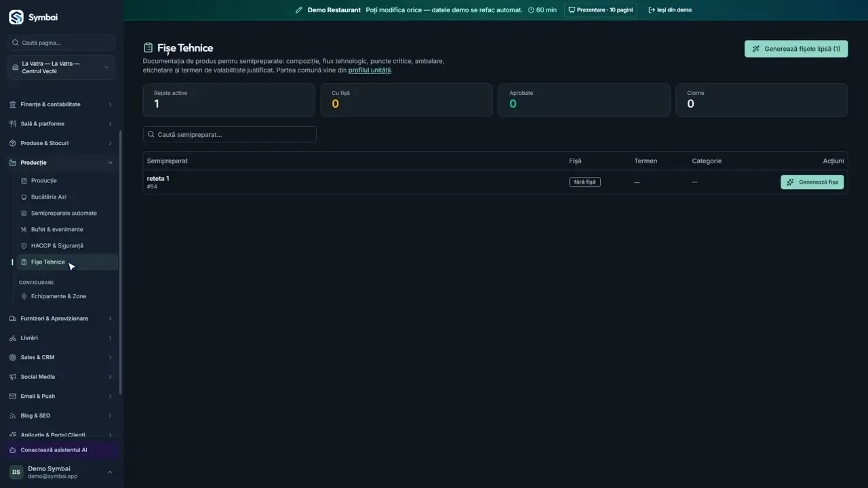Click Generează fișa for reteta 1
This screenshot has height=488, width=868.
812,182
